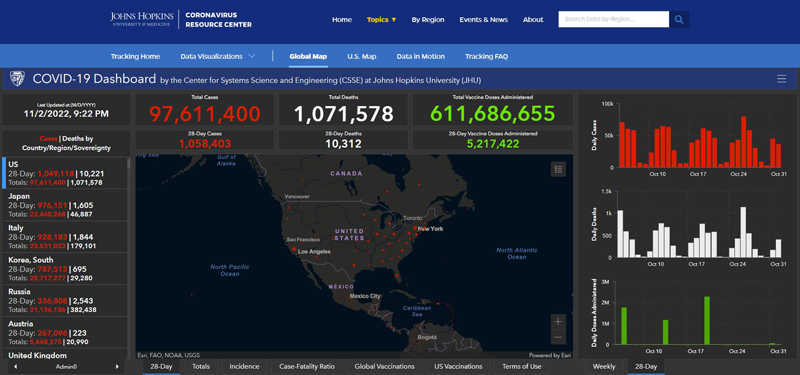Screen dimensions: 800x375
Task: Click the 28-Day Cases value 1,058,403
Action: pyautogui.click(x=205, y=143)
